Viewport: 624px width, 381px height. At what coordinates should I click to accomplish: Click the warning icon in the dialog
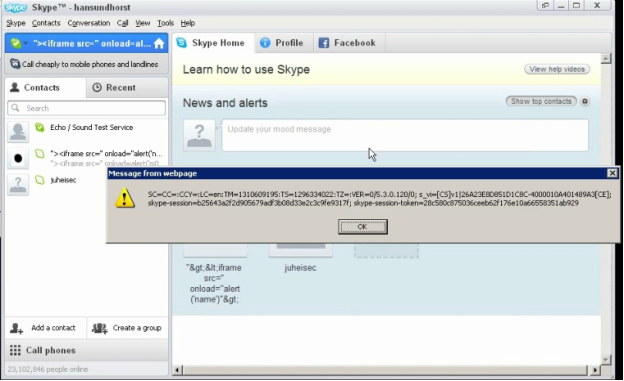coord(125,198)
